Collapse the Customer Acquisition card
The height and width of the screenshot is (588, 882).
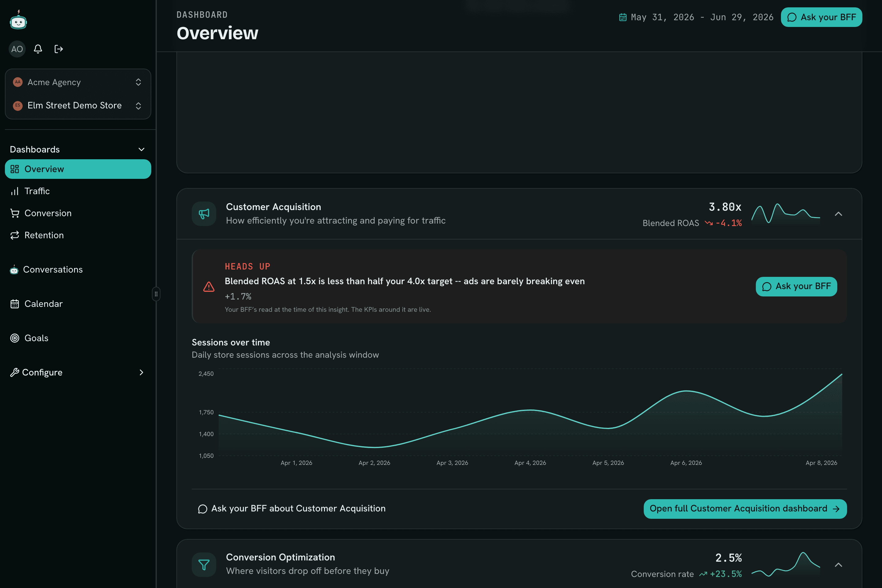(x=839, y=214)
